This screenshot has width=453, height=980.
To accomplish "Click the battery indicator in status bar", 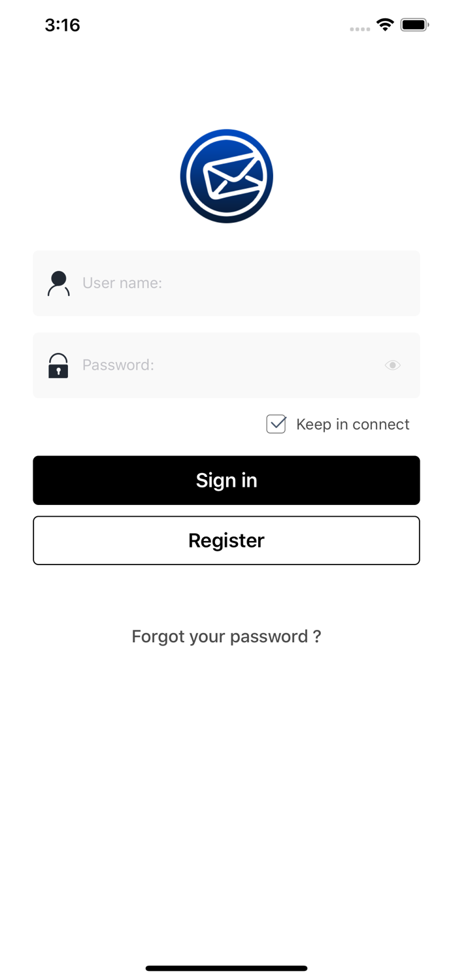I will [x=414, y=24].
